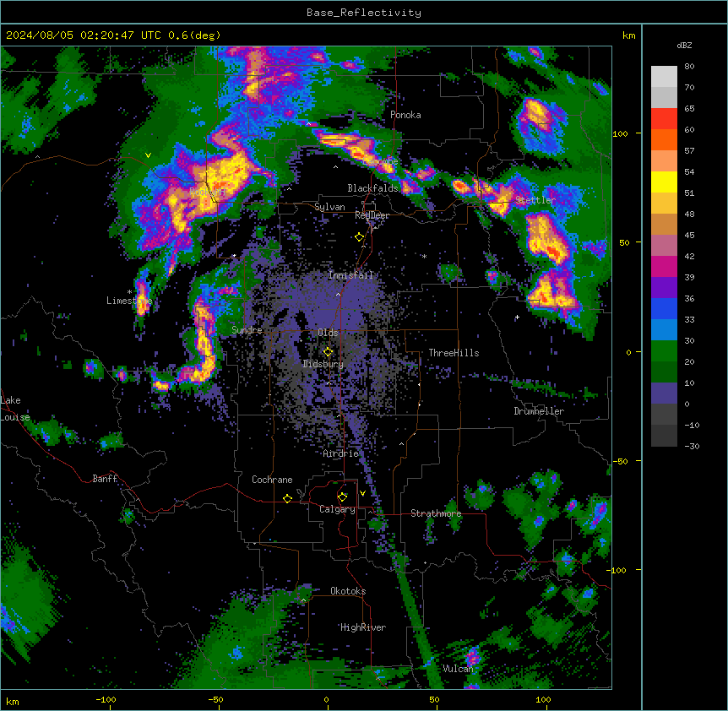Screen dimensions: 728x711
Task: Select the Banff city label
Action: pyautogui.click(x=105, y=479)
